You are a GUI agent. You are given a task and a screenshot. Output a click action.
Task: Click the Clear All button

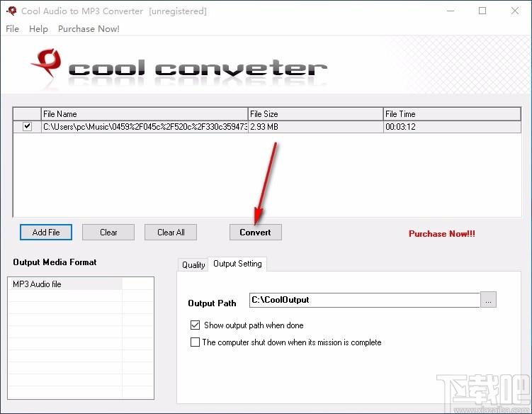pos(171,233)
